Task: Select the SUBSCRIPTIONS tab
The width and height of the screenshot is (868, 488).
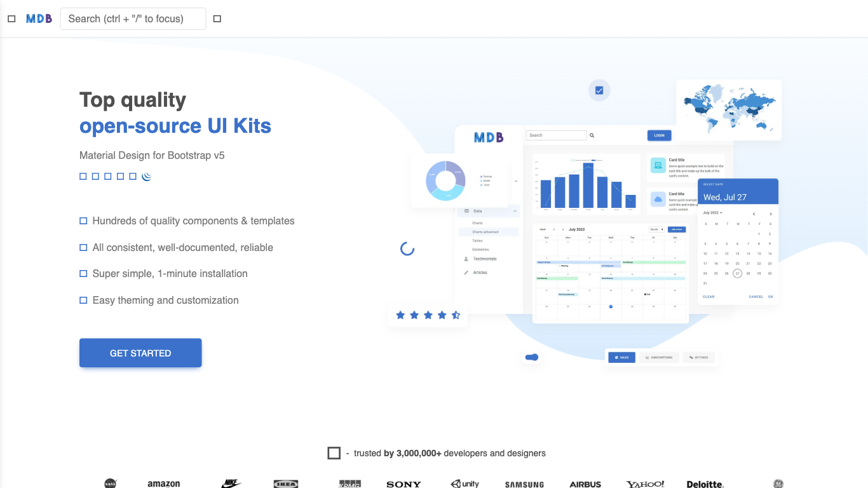Action: pyautogui.click(x=659, y=358)
